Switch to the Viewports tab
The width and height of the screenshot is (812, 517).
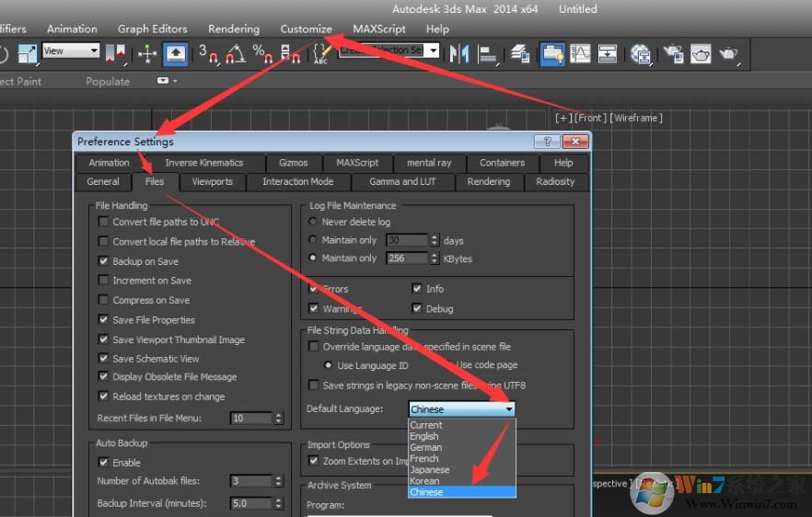pos(212,181)
